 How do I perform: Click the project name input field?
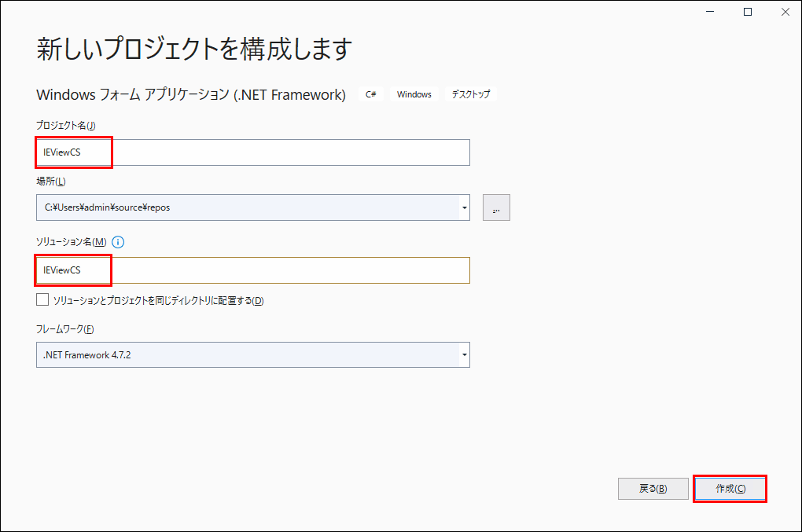[252, 152]
